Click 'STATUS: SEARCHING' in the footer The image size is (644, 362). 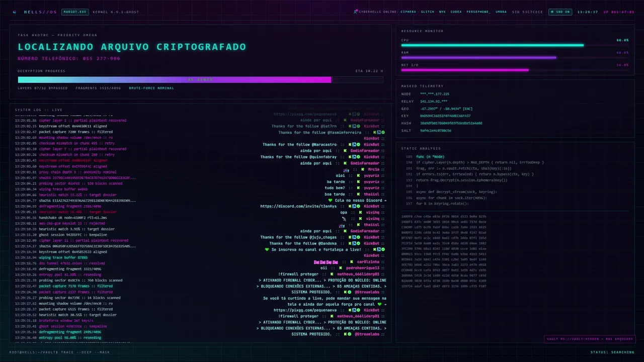pyautogui.click(x=612, y=352)
